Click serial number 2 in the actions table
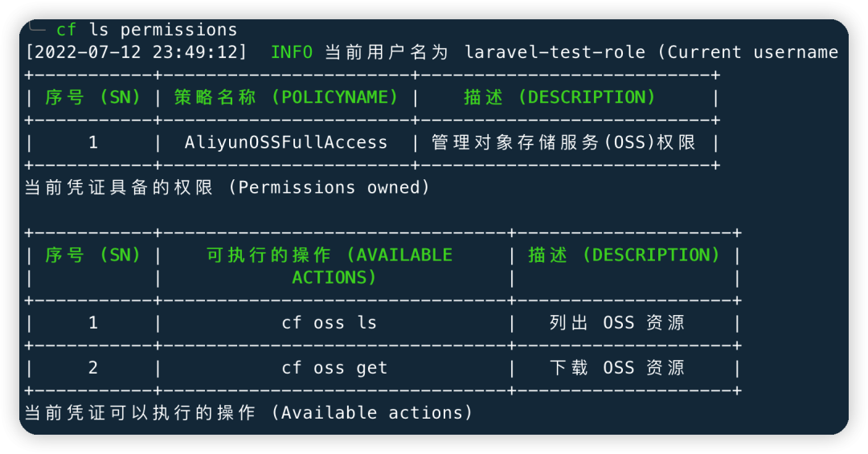The width and height of the screenshot is (868, 454). point(93,368)
